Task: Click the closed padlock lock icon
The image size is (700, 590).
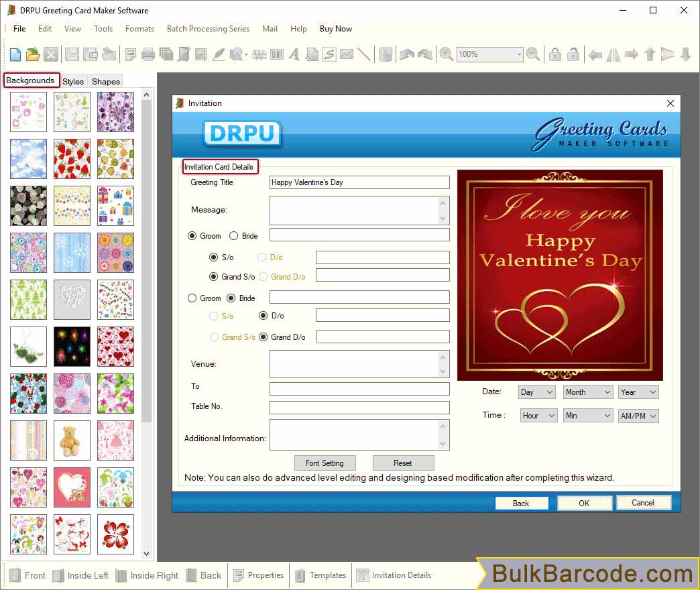Action: coord(555,54)
